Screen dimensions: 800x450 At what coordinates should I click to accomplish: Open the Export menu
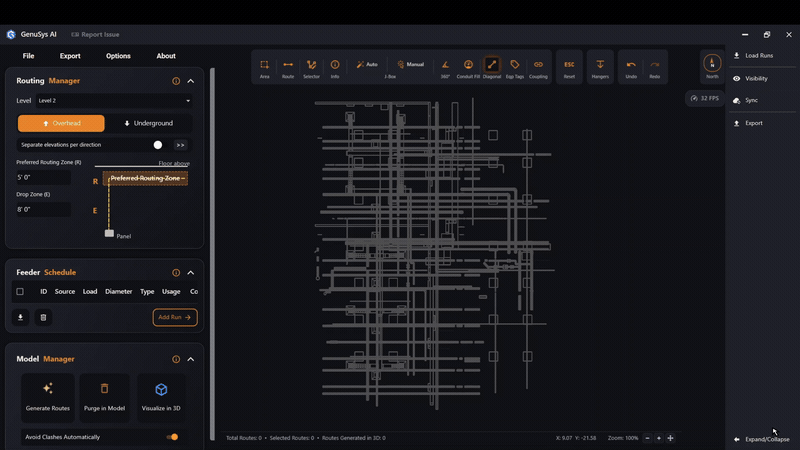click(70, 56)
